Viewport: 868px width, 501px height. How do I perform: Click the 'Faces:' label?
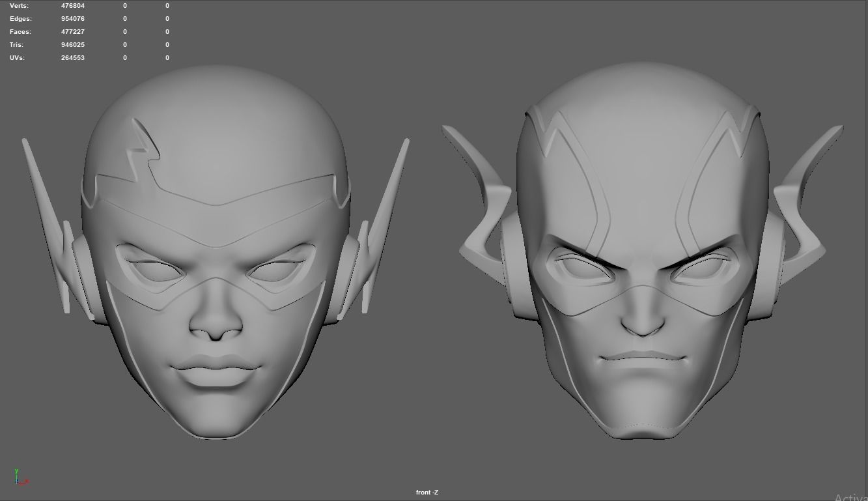[x=20, y=31]
